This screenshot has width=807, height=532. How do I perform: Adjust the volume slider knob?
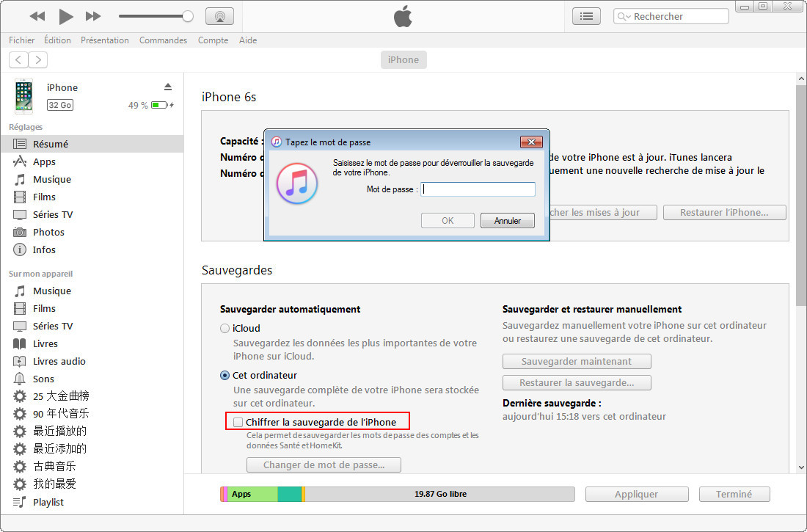[x=188, y=16]
